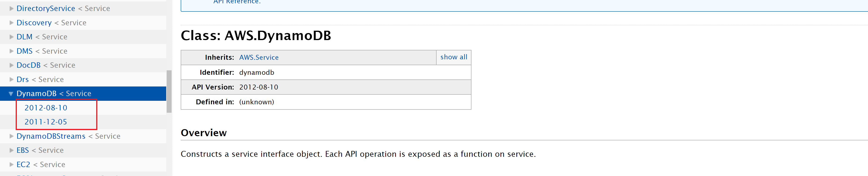Expand the EC2 tree arrow

coord(11,165)
